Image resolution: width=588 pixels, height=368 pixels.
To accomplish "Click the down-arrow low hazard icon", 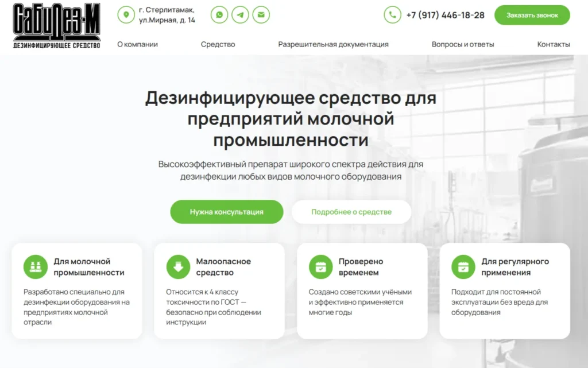I will [178, 267].
